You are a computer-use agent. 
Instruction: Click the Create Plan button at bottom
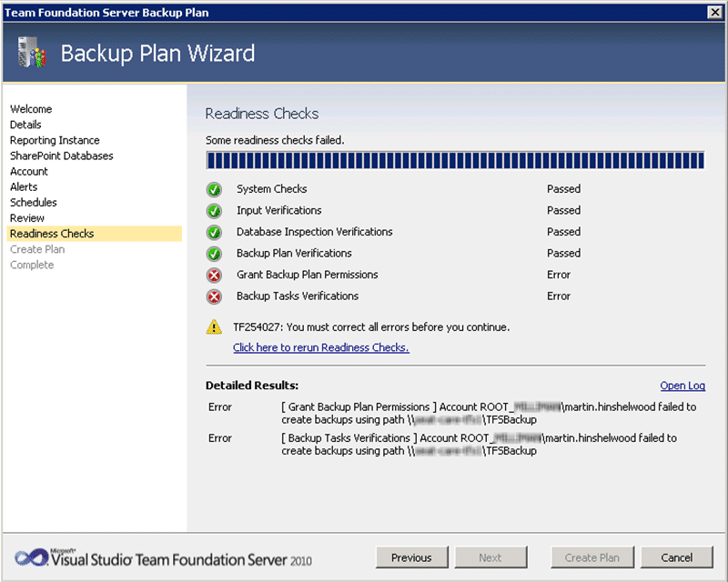click(592, 557)
